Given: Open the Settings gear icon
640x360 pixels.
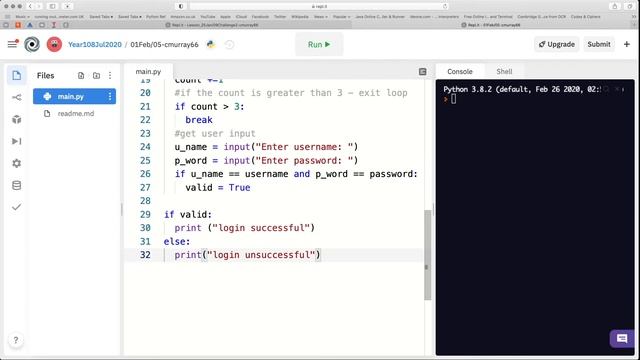Looking at the screenshot, I should click(16, 163).
